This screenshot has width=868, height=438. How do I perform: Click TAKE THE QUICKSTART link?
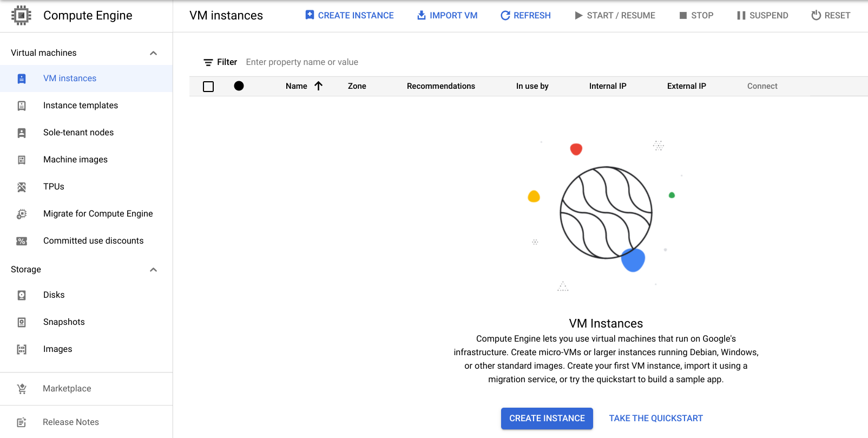point(656,419)
